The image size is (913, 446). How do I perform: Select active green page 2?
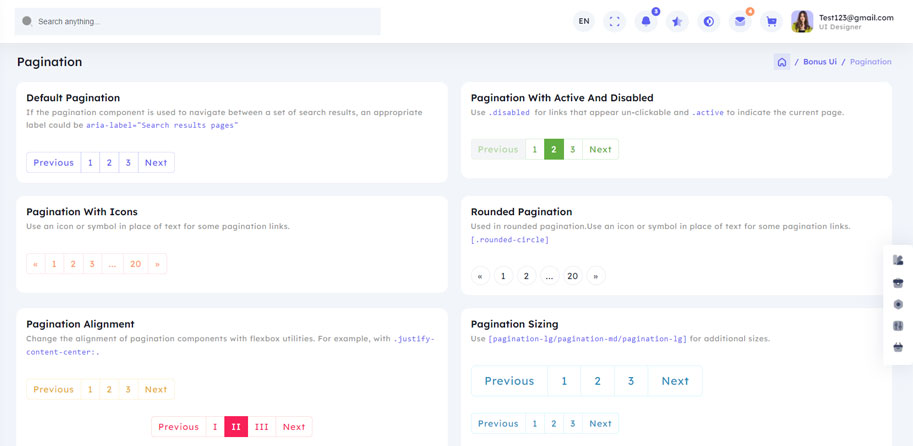554,149
